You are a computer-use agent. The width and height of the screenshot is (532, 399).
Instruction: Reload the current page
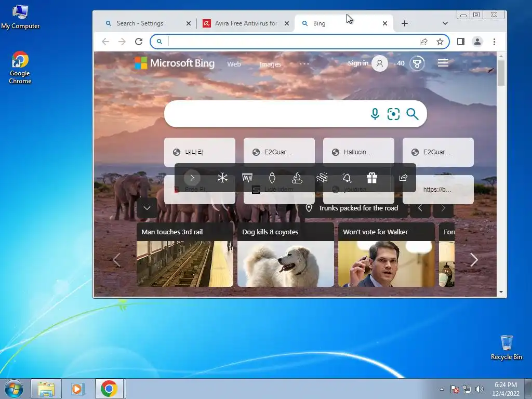(x=138, y=42)
